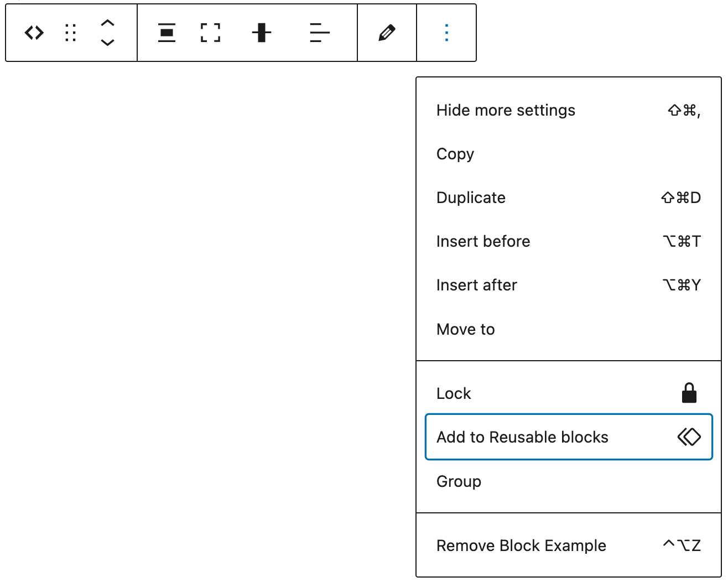The width and height of the screenshot is (728, 582).
Task: Move block down with the down chevron
Action: click(x=107, y=43)
